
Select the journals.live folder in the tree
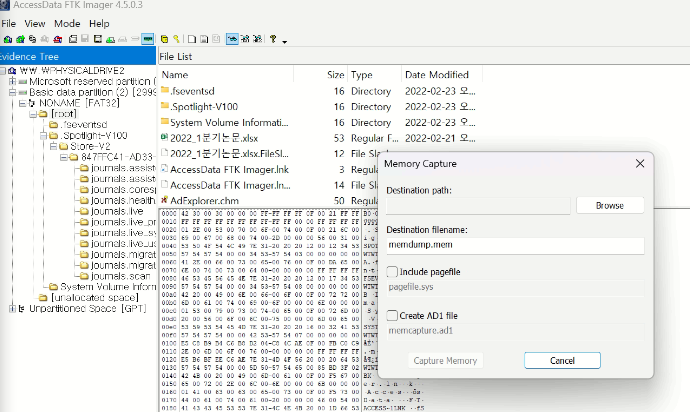click(x=117, y=211)
